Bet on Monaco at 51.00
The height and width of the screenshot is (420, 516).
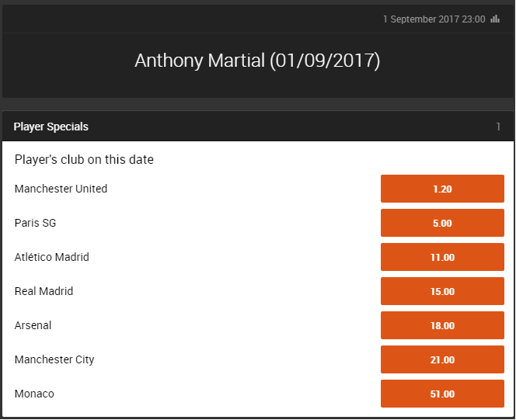pyautogui.click(x=442, y=394)
